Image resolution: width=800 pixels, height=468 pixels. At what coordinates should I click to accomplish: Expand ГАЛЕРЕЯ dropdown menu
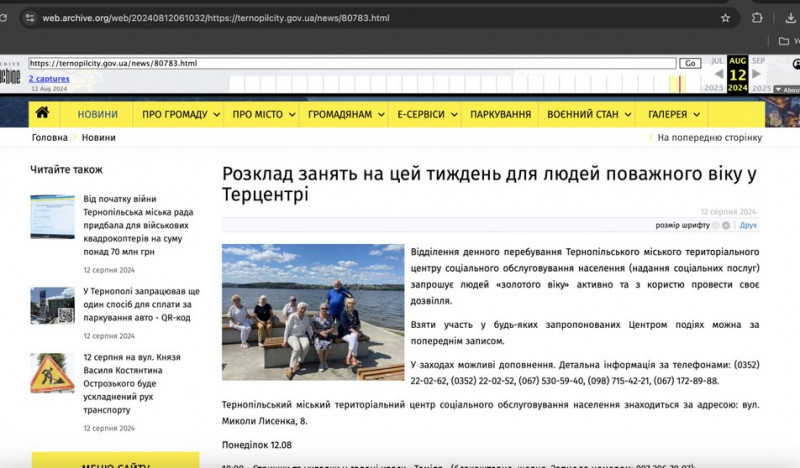tap(673, 114)
